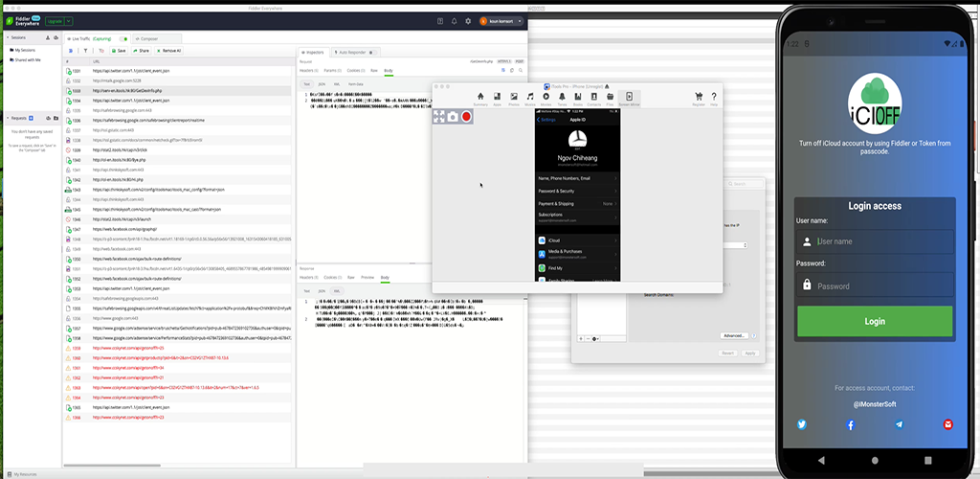The image size is (980, 479).
Task: Open the popup selector in network settings window
Action: (x=746, y=245)
